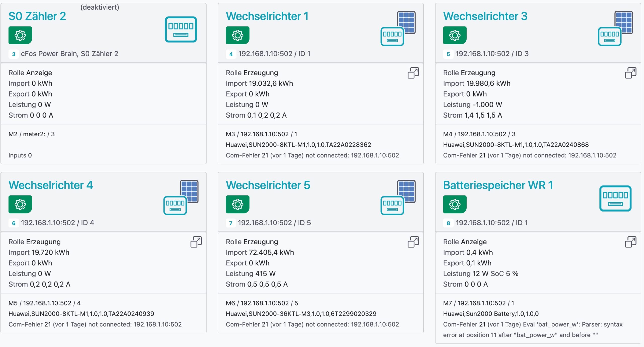This screenshot has height=347, width=644.
Task: Open Batteriespeicher WR 1 details popup
Action: pos(630,242)
